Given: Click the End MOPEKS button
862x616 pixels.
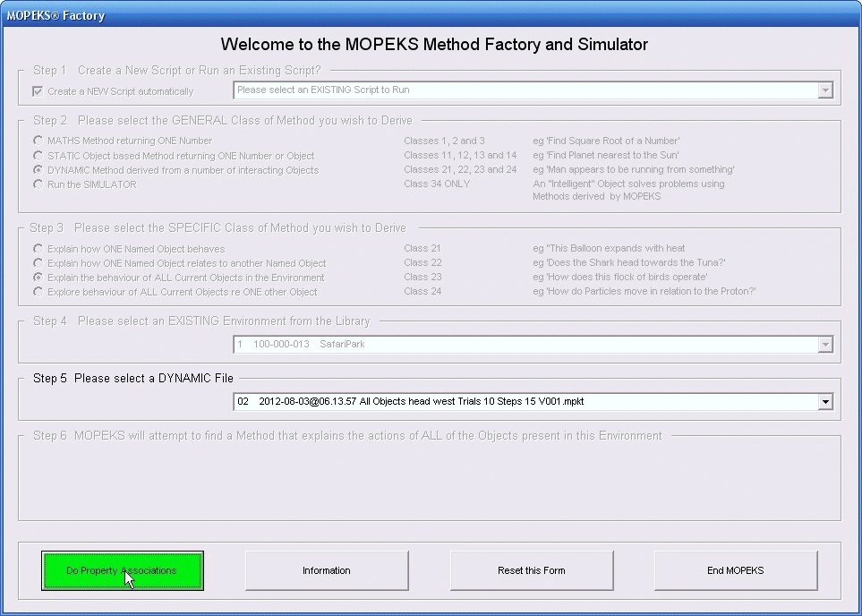Looking at the screenshot, I should pyautogui.click(x=736, y=571).
